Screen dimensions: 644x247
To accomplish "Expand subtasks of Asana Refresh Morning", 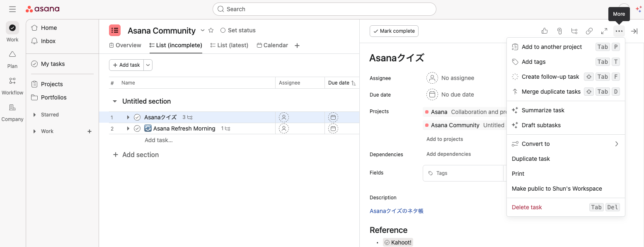I will (x=128, y=128).
